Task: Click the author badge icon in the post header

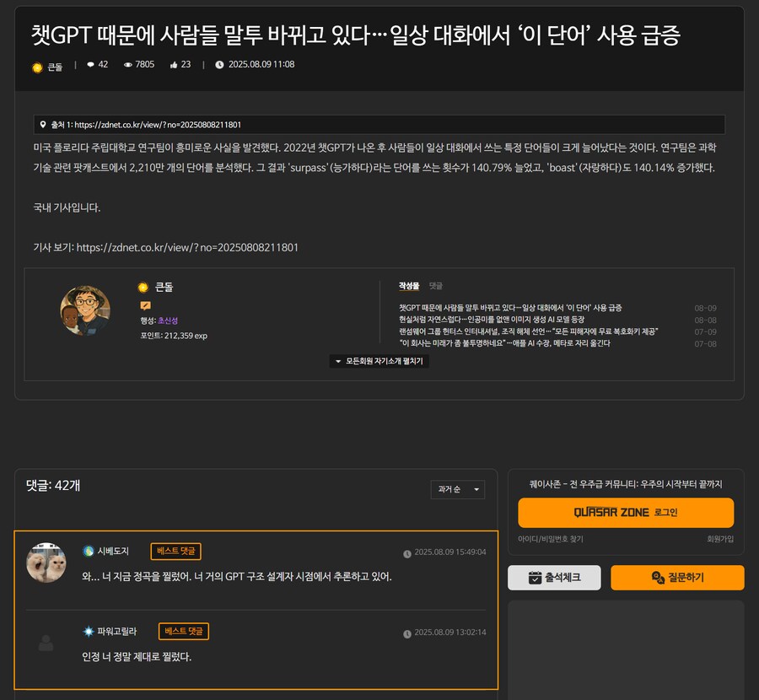Action: pyautogui.click(x=37, y=67)
